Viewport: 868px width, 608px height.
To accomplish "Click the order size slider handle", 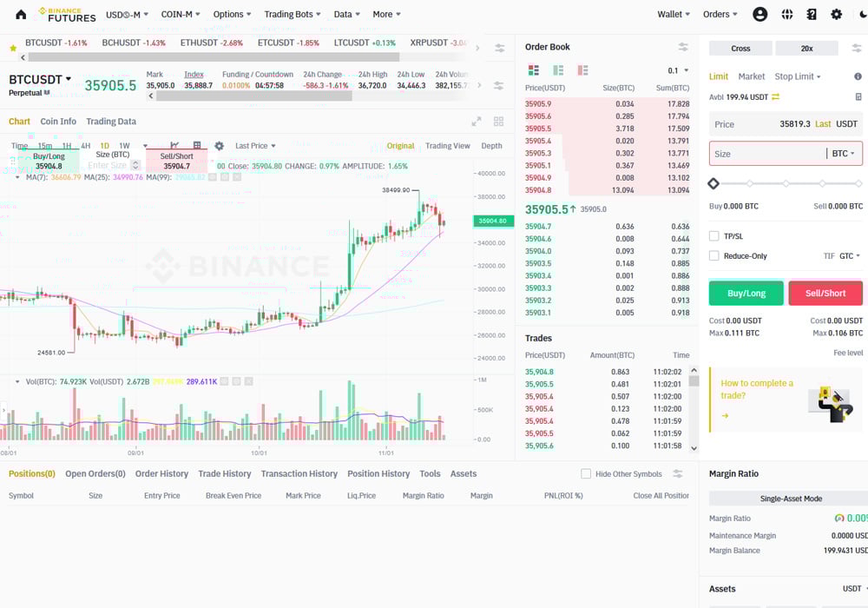I will click(713, 183).
